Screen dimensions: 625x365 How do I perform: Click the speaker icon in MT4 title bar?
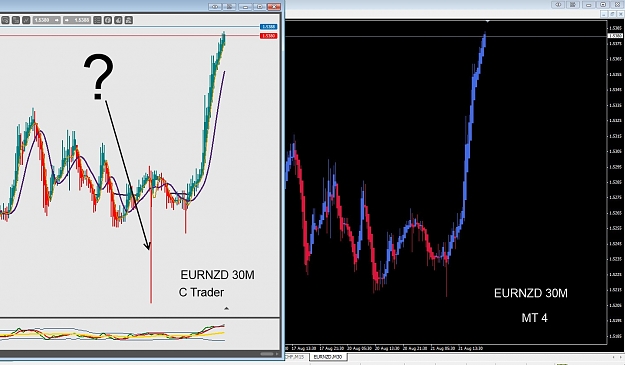[558, 4]
